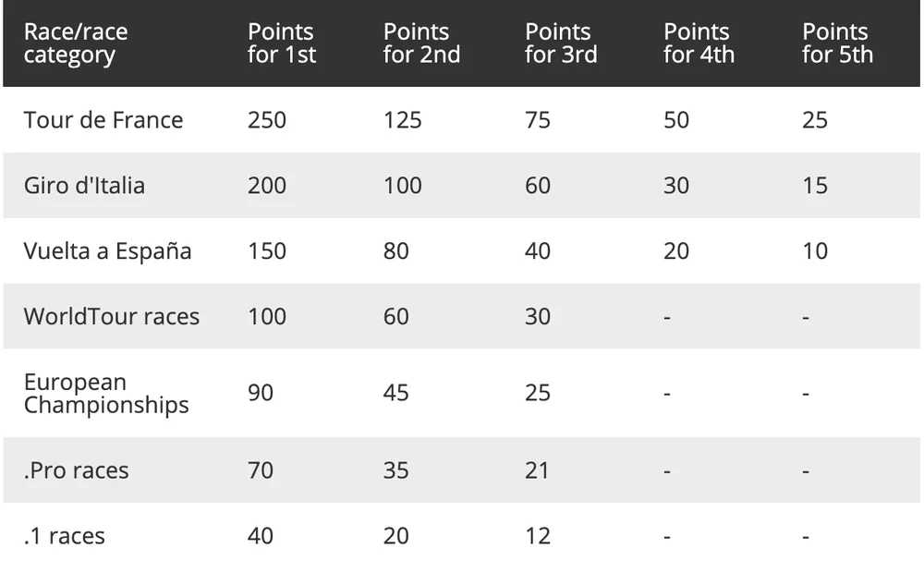Click Vuelta a España 3rd place value 40
This screenshot has height=585, width=924.
(538, 251)
